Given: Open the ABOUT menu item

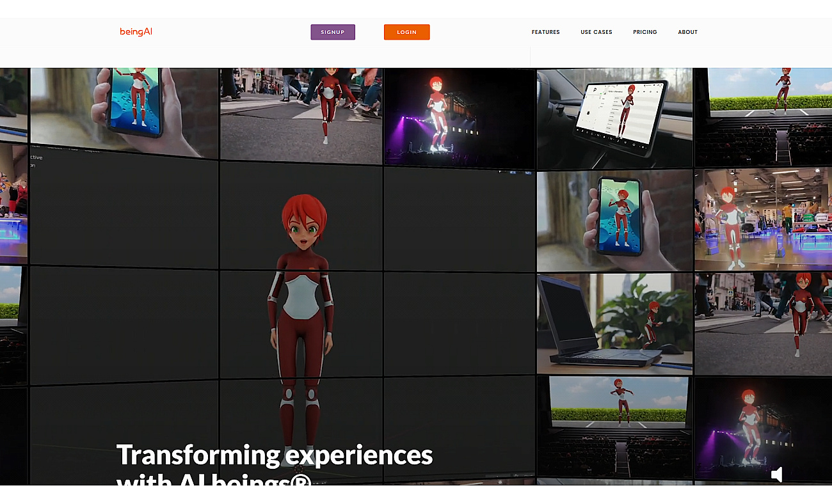Looking at the screenshot, I should [688, 32].
